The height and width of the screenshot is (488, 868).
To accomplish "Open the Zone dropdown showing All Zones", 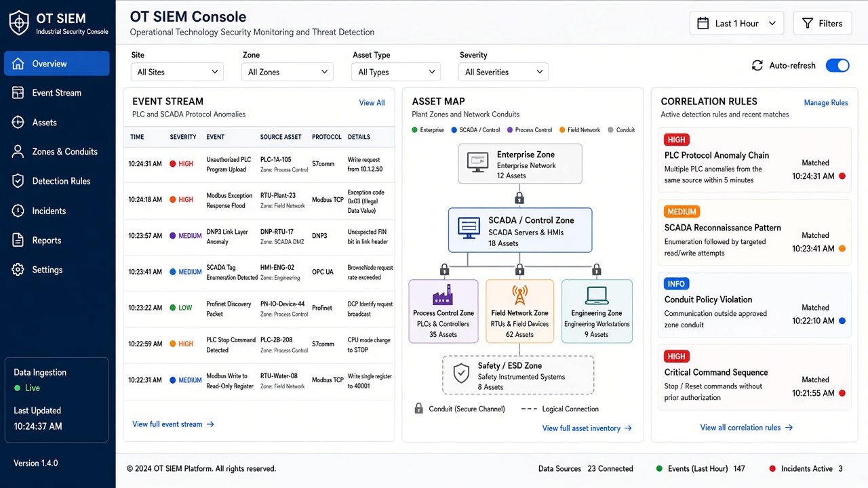I will click(287, 72).
